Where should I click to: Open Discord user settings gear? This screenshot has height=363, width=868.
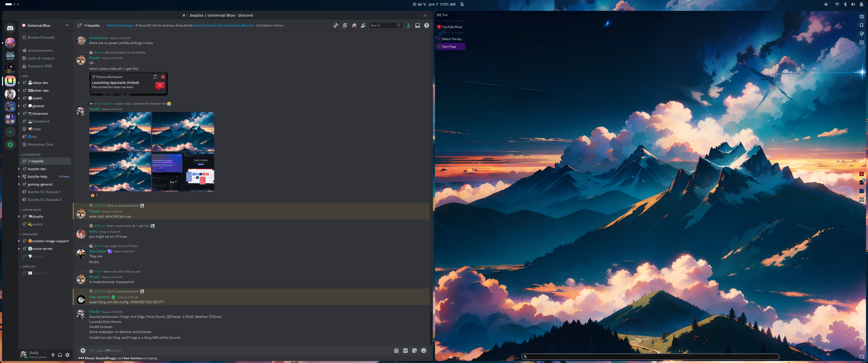67,355
